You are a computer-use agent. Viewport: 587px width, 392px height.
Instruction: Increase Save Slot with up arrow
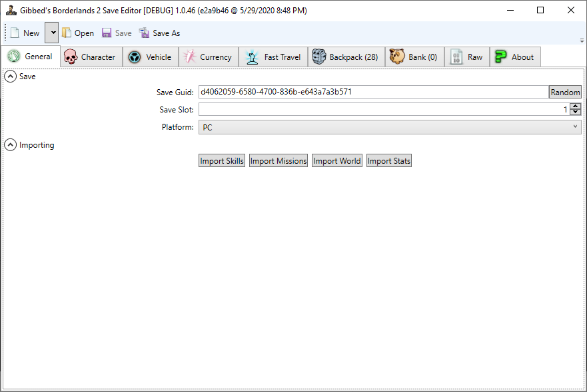click(576, 106)
